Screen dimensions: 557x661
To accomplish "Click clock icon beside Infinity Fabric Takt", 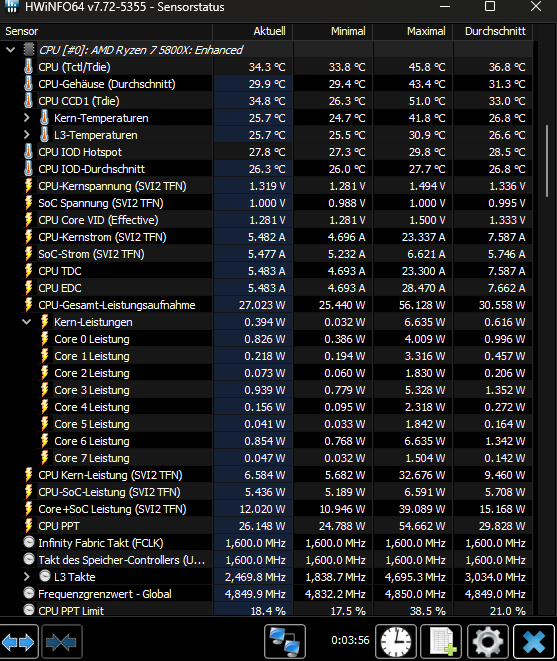I will tap(29, 542).
